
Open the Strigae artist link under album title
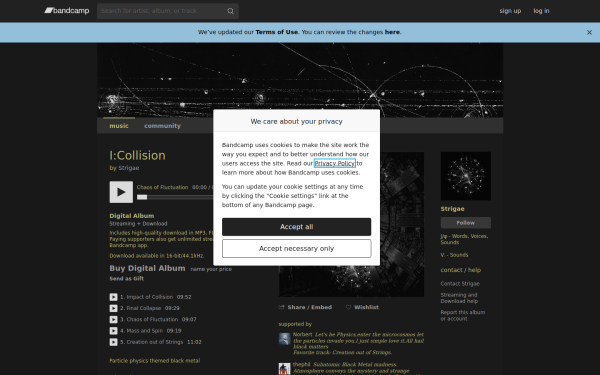129,168
